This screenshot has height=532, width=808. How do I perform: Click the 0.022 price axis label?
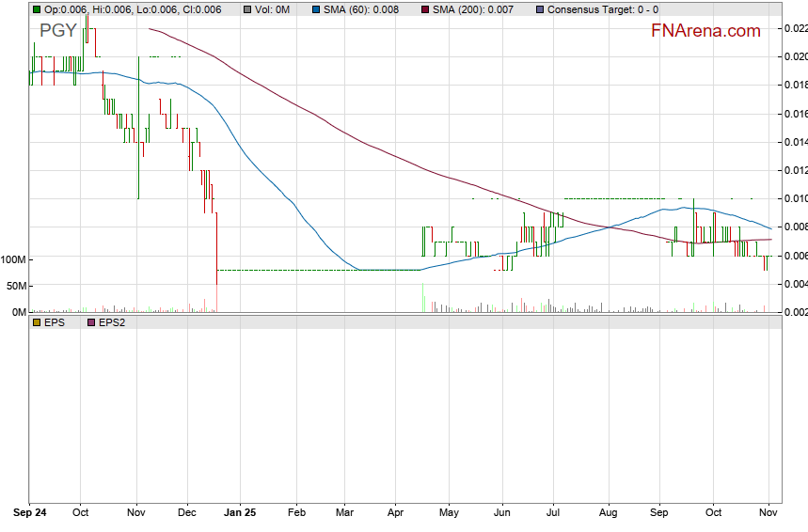[795, 28]
